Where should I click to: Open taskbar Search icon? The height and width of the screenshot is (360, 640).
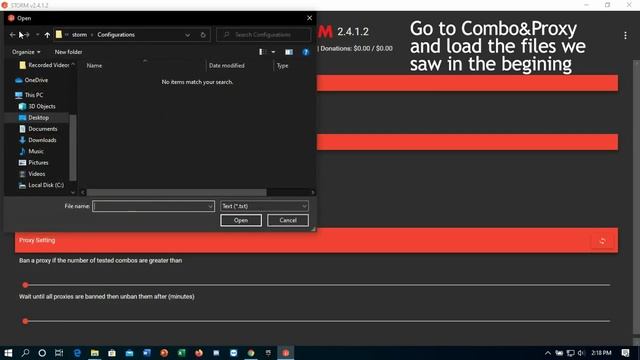[25, 353]
